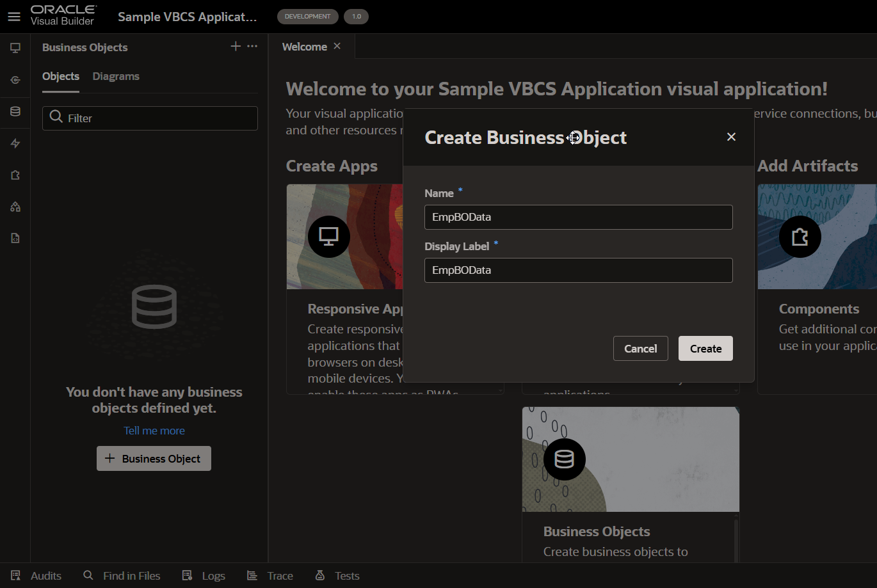Open Find in Files panel

(x=122, y=576)
